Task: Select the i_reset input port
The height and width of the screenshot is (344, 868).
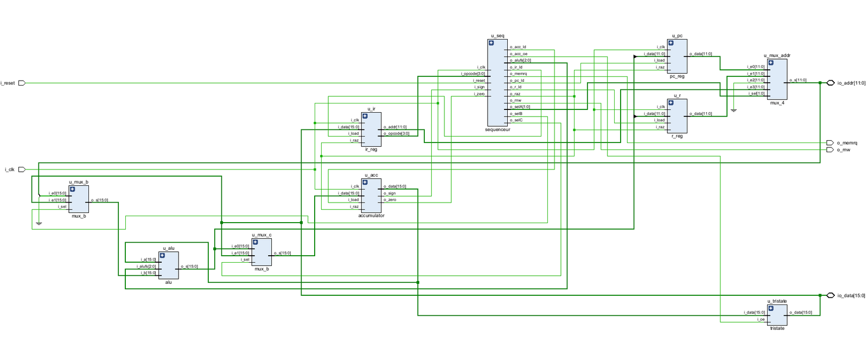Action: point(22,83)
